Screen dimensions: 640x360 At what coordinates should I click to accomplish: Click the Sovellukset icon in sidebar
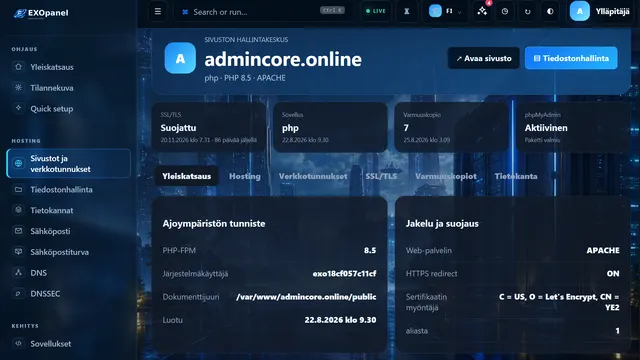pos(18,343)
